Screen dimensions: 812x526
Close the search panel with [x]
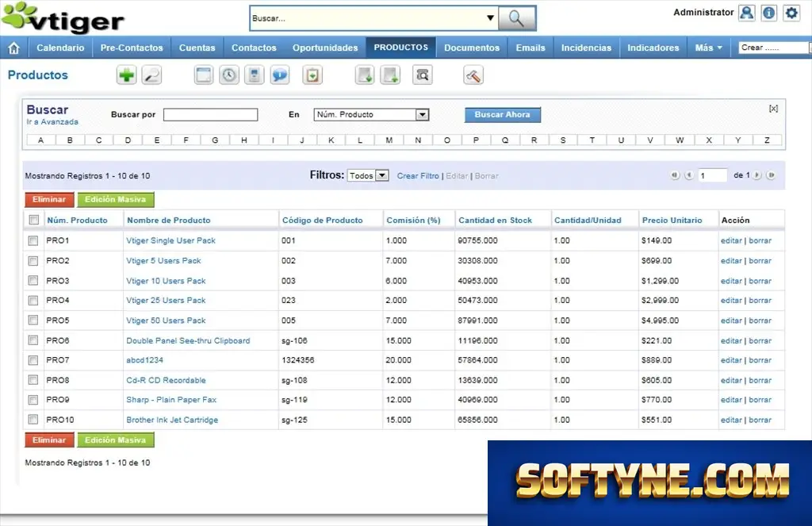point(773,109)
